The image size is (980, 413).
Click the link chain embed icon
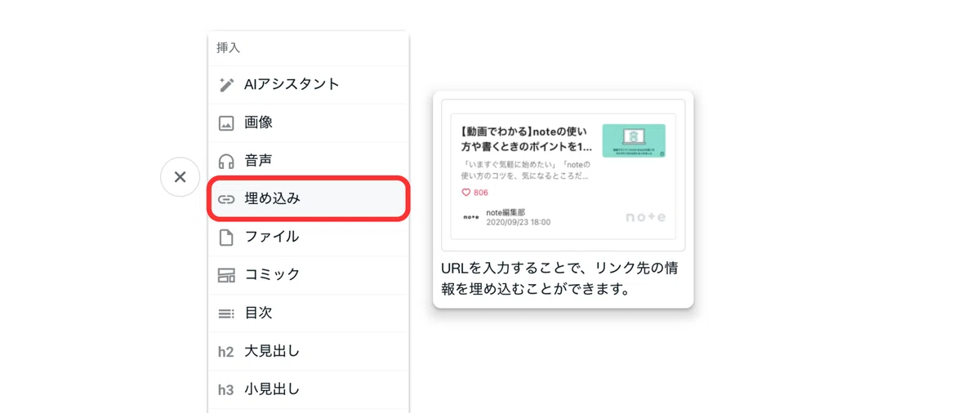(x=226, y=199)
